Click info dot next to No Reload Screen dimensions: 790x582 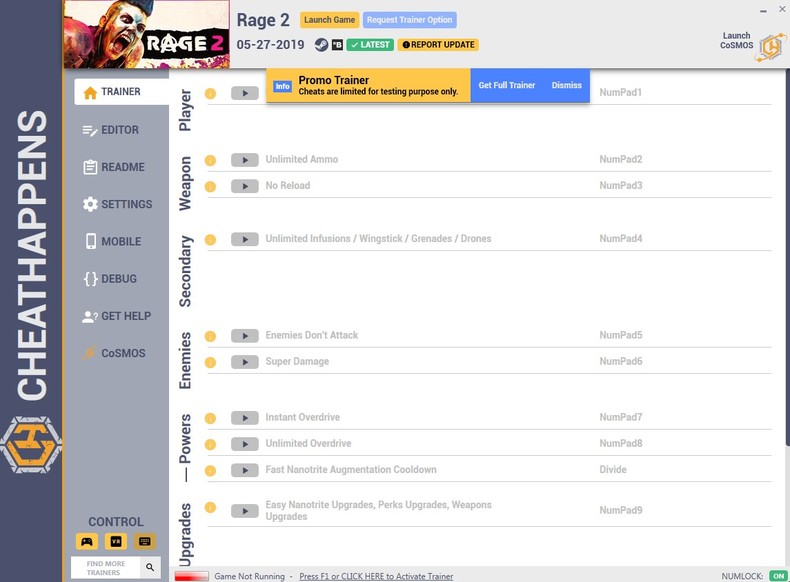(210, 186)
